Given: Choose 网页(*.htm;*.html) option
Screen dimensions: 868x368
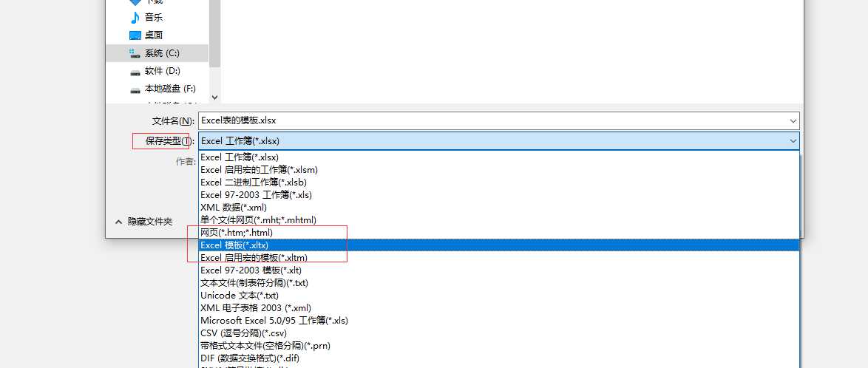Looking at the screenshot, I should pyautogui.click(x=499, y=233).
